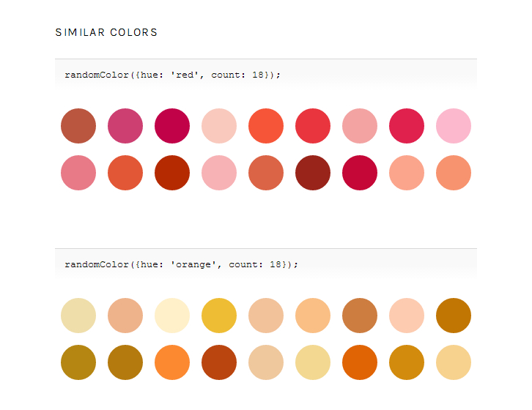The width and height of the screenshot is (532, 410).
Task: Select the magenta-pink swatch in red section
Action: click(125, 126)
